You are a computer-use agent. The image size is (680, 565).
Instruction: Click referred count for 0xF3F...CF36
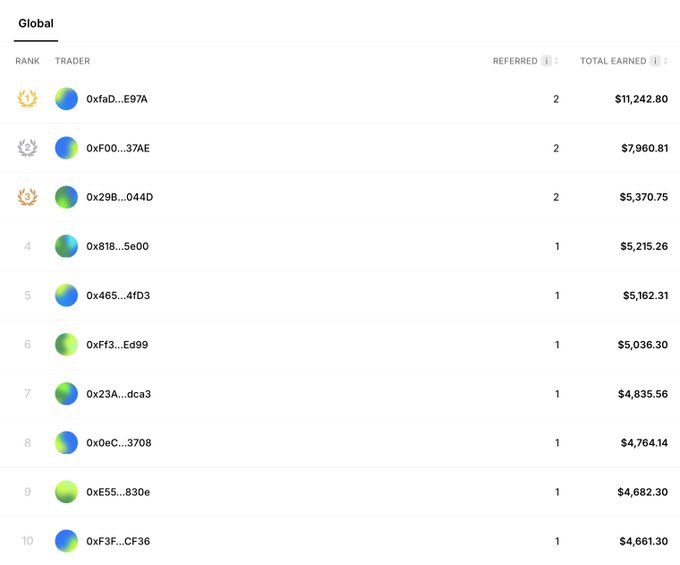[x=557, y=541]
